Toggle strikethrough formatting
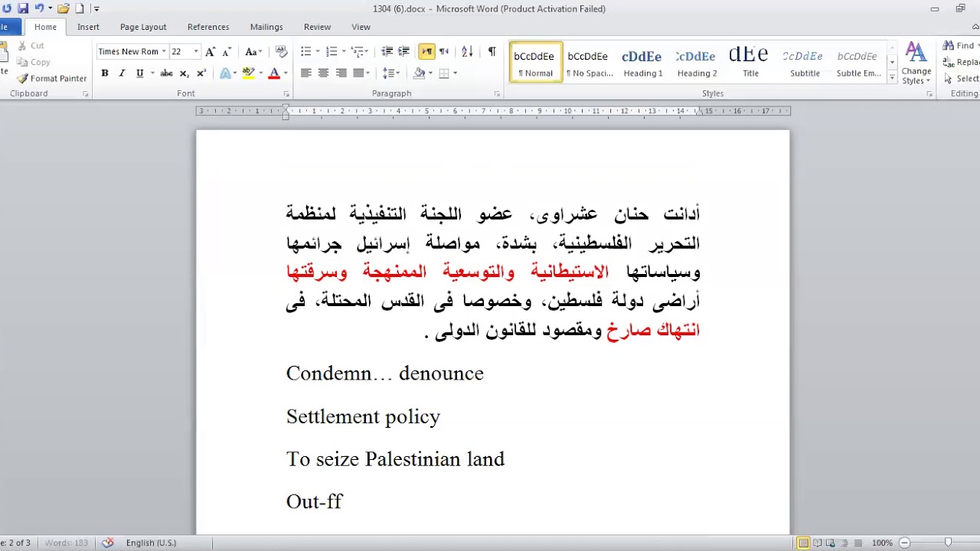 coord(166,73)
